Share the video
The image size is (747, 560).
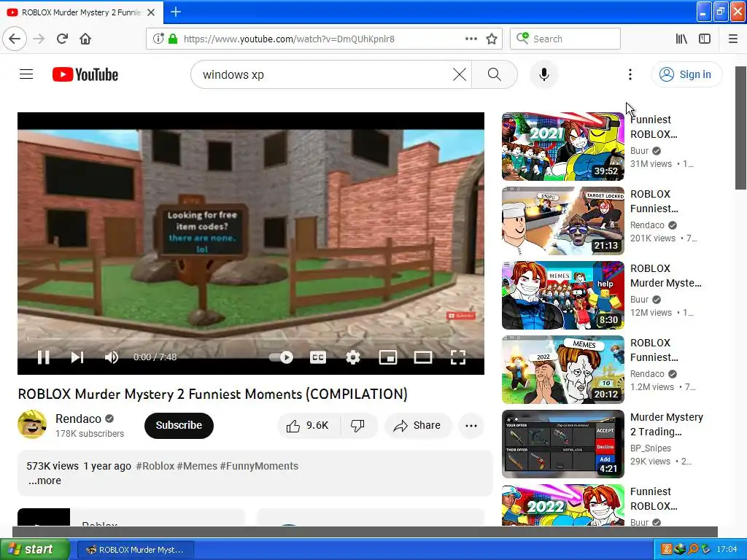[417, 425]
